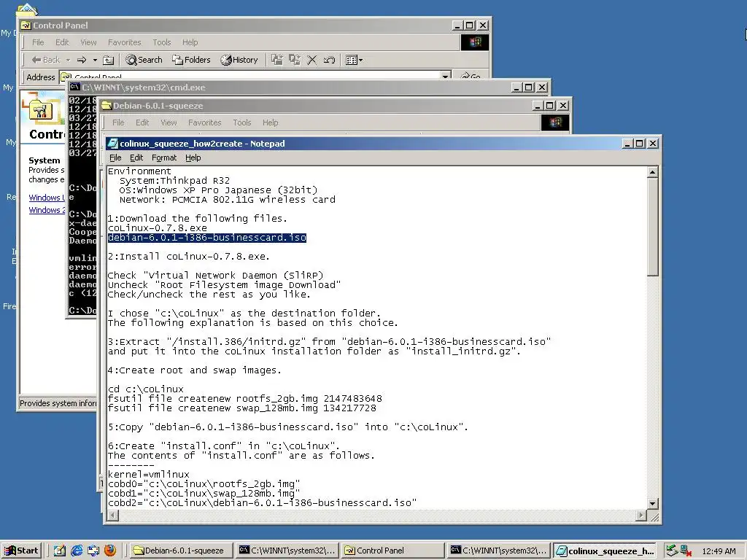Click the third quick launch icon beside Firefox
Screen dimensions: 747x560
coord(93,551)
